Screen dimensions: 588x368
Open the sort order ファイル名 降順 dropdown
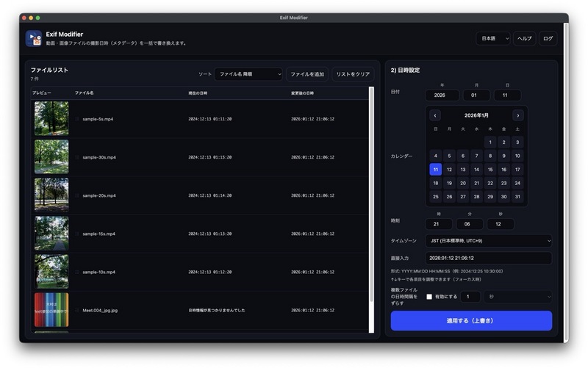[248, 74]
